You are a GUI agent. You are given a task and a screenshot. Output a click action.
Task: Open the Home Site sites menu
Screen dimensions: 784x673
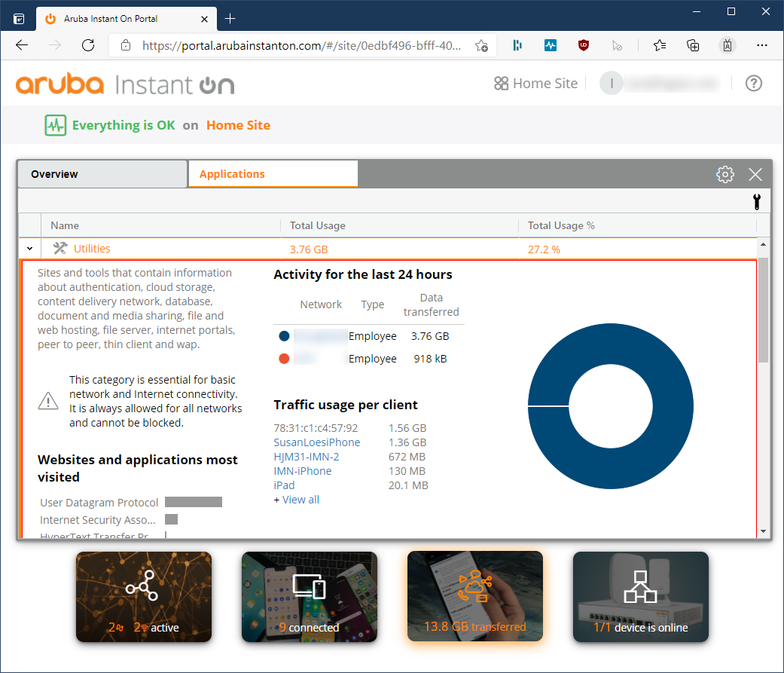(535, 83)
